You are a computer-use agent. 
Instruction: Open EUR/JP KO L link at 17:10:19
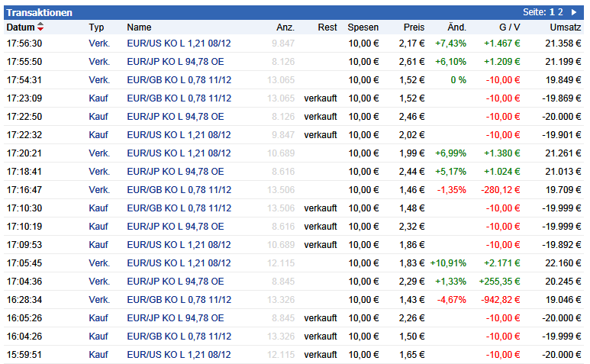coord(176,227)
